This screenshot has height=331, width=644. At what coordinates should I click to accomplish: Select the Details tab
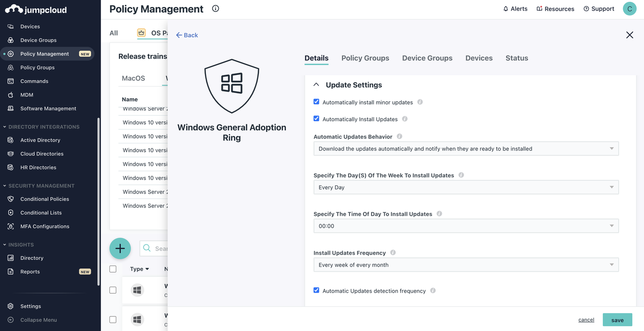pyautogui.click(x=316, y=58)
